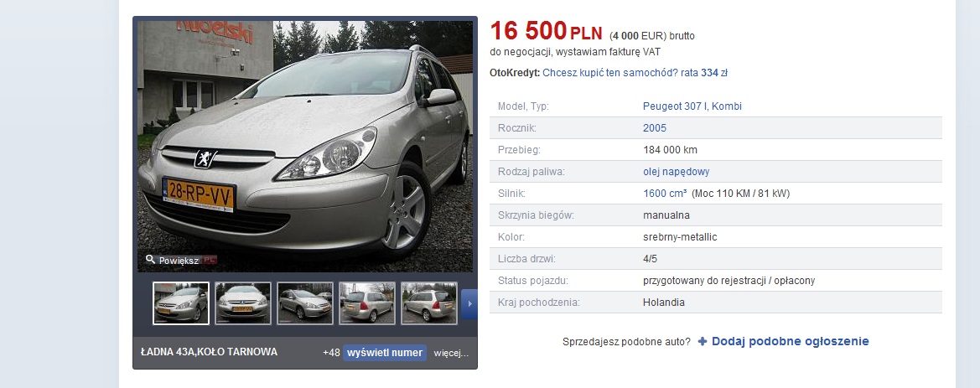Open the Peugeot 307 I, Kombi link
Screen dimensions: 980x388
[692, 106]
